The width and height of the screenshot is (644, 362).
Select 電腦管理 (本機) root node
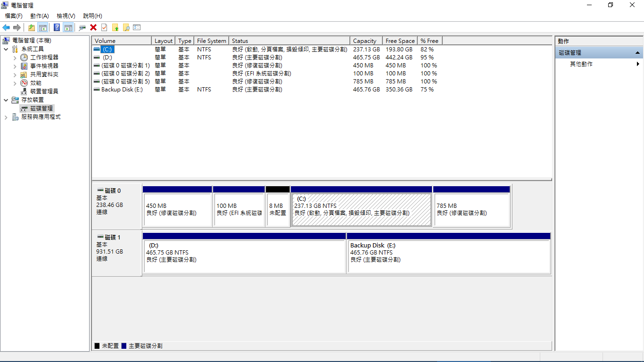click(32, 41)
